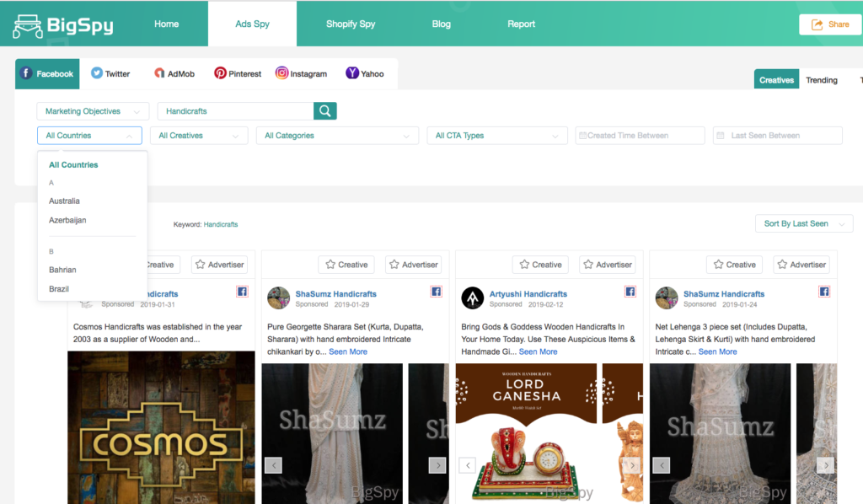Open the Home menu item
The image size is (863, 504).
166,24
